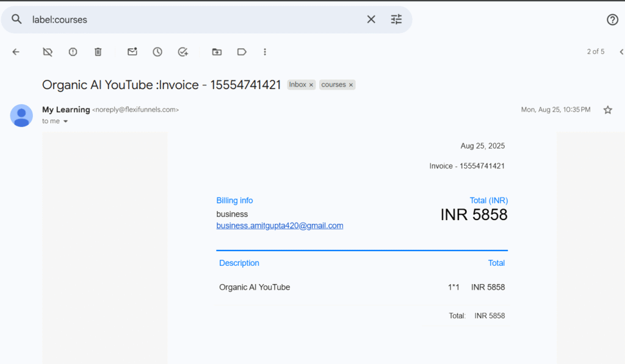Open the Help support icon
The image size is (625, 364).
(x=612, y=20)
